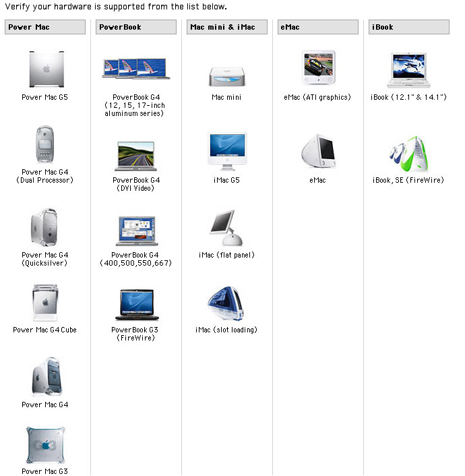Select the white eMac side-view image
465x476 pixels.
point(318,151)
